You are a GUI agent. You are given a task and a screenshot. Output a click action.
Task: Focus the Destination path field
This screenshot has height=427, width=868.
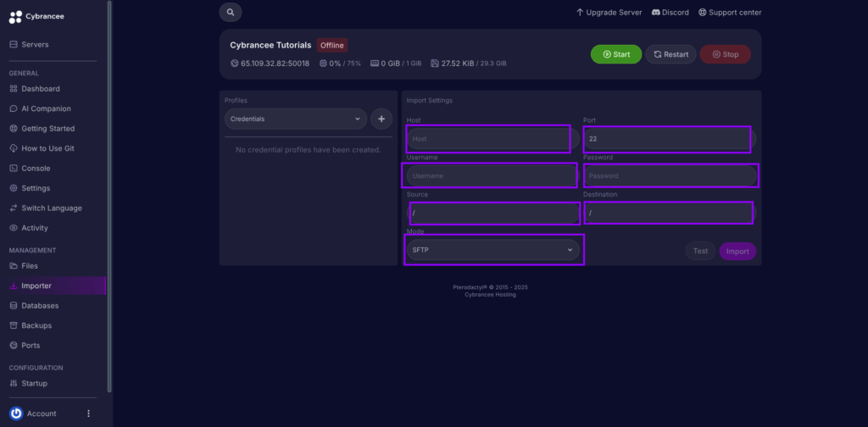coord(670,213)
